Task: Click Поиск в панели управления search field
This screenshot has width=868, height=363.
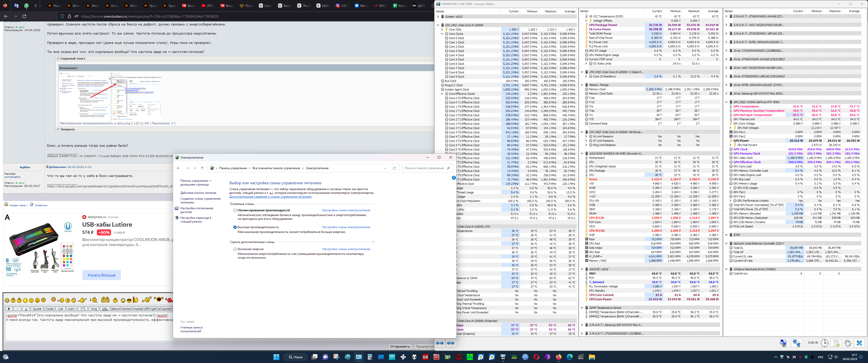Action: pyautogui.click(x=424, y=168)
